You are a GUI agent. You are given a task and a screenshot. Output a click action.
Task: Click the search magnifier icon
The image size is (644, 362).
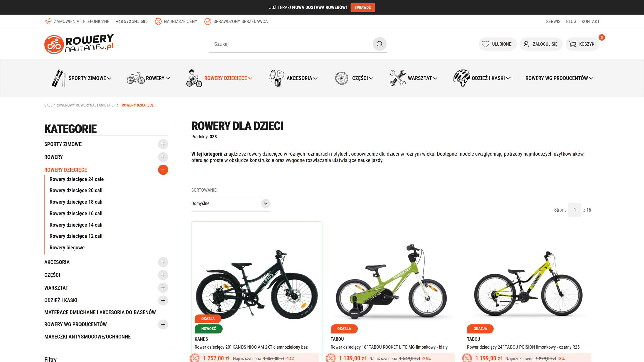coord(379,44)
